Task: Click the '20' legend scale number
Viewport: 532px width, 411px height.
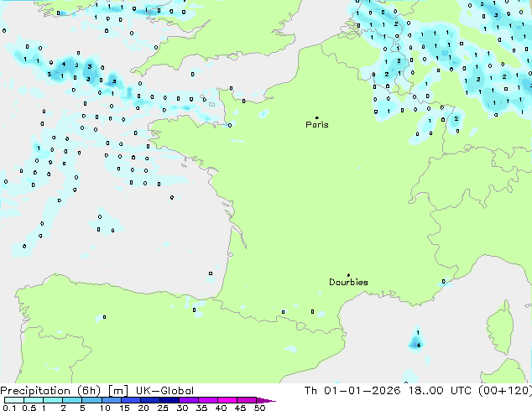Action: pyautogui.click(x=143, y=408)
